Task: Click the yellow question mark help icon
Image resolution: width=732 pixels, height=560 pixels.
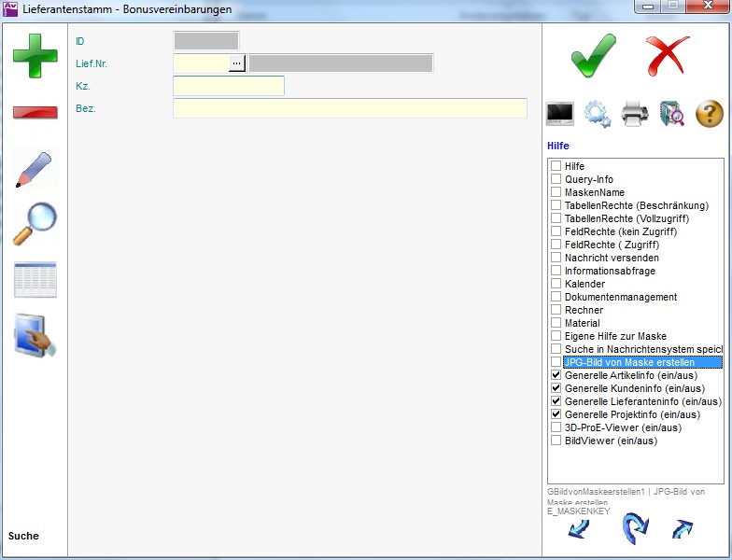Action: (710, 114)
